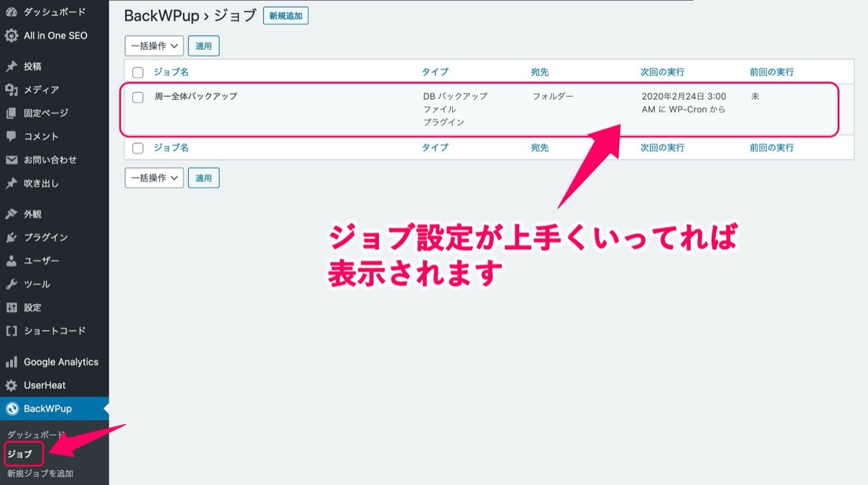
Task: Click the フォルダー destination cell text
Action: (x=553, y=96)
